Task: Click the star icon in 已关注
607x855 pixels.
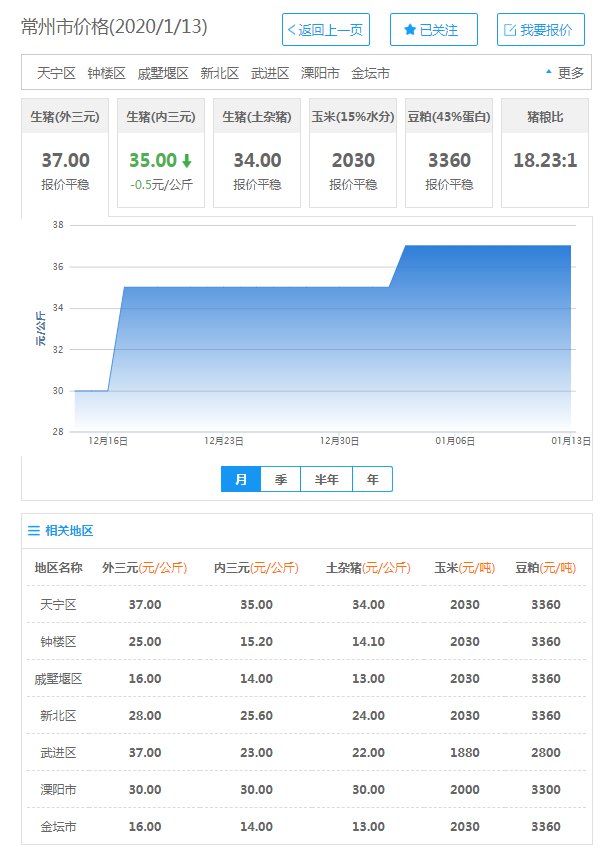Action: (410, 30)
